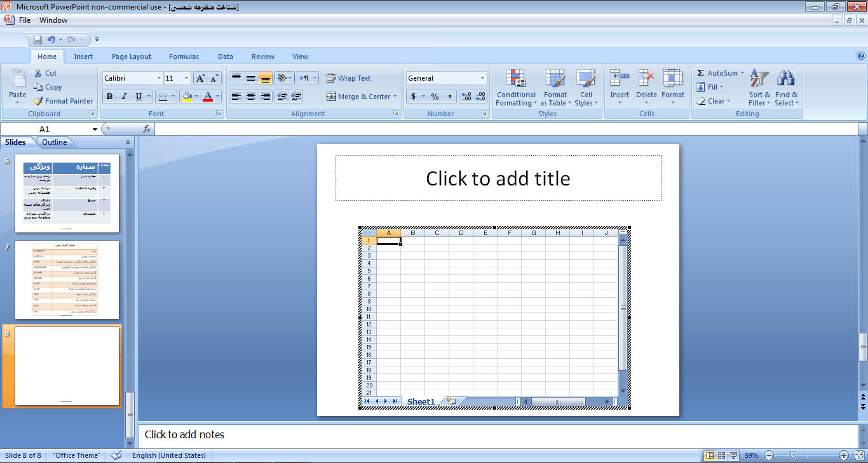This screenshot has height=463, width=868.
Task: Increase font size with the grow font icon
Action: point(200,78)
